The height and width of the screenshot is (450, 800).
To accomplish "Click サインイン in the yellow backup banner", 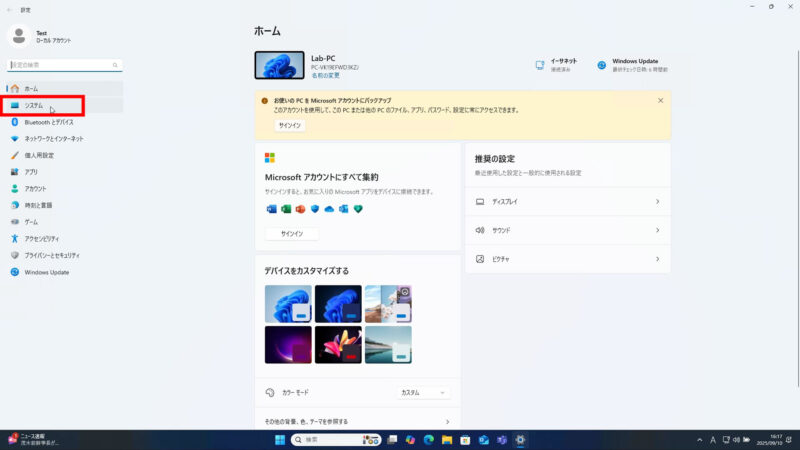I will coord(290,126).
